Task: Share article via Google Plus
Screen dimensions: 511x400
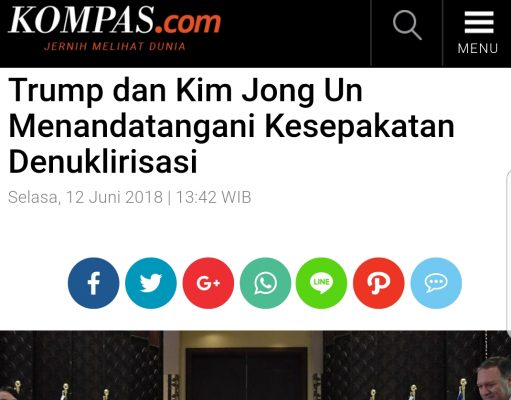Action: pos(208,283)
